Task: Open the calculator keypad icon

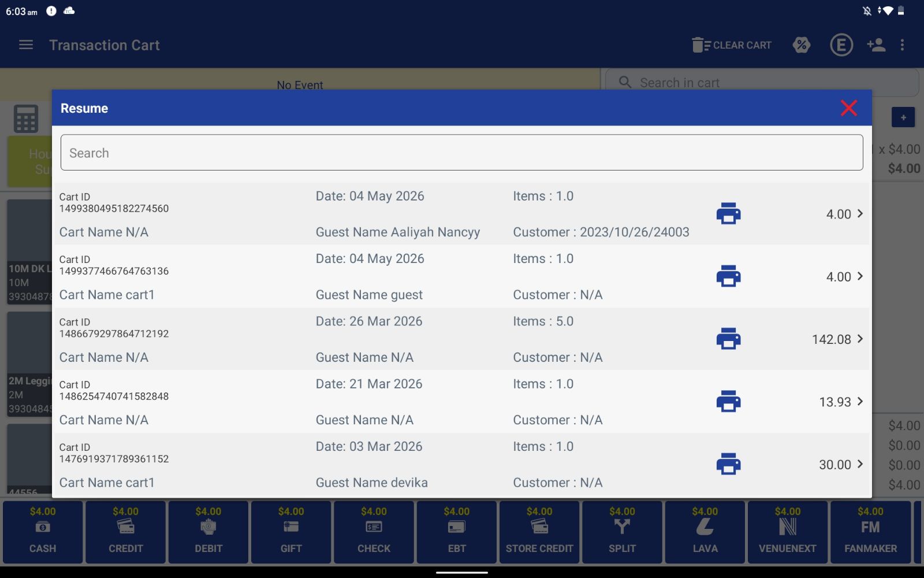Action: [x=26, y=119]
